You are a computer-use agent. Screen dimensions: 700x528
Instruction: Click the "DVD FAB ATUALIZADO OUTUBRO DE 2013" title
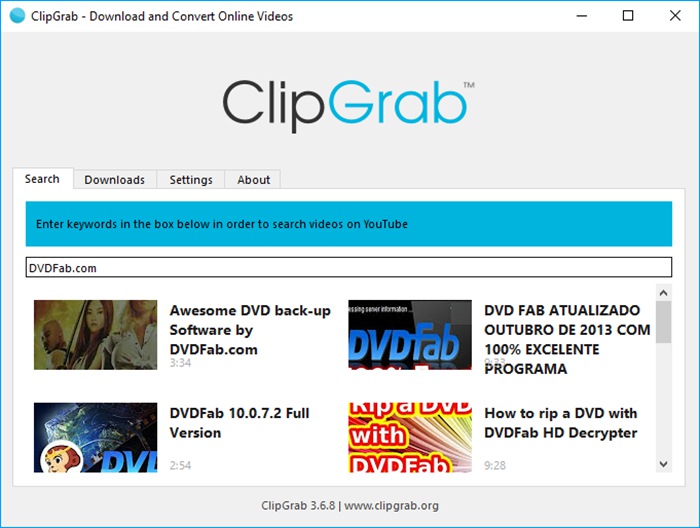(566, 339)
